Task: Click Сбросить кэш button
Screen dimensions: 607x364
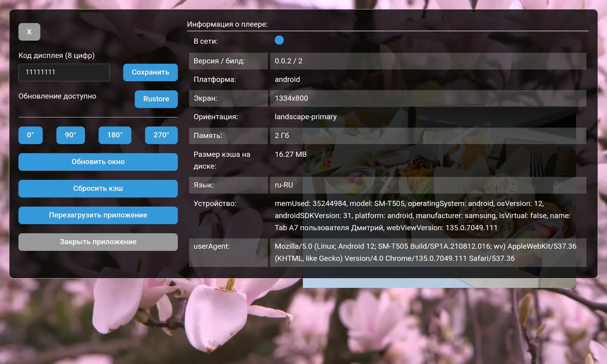Action: [x=98, y=188]
